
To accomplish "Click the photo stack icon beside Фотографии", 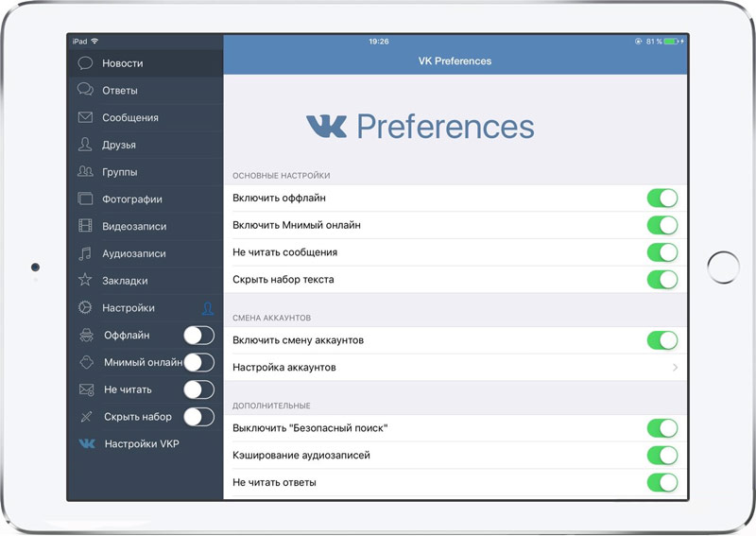I will [x=85, y=199].
